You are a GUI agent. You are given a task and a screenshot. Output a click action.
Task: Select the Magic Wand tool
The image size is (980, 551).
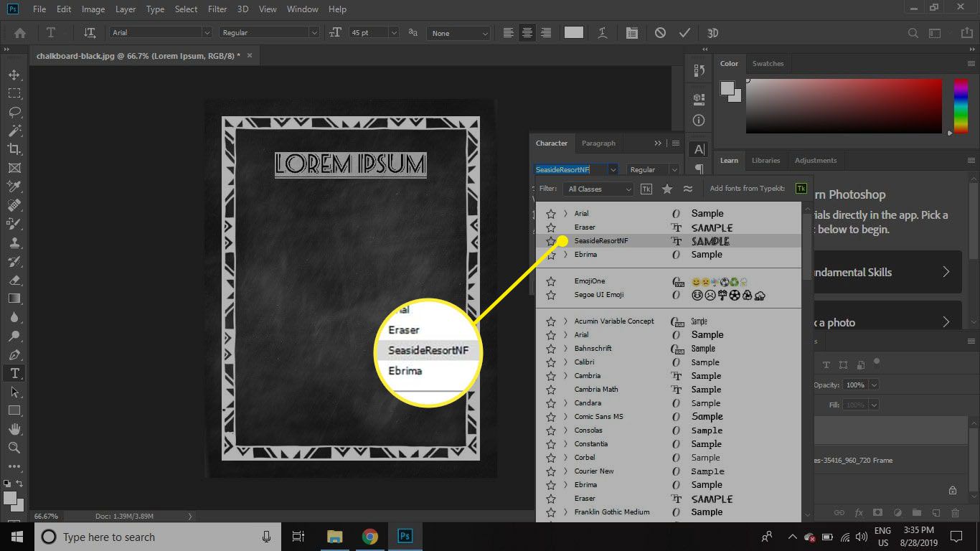point(14,131)
